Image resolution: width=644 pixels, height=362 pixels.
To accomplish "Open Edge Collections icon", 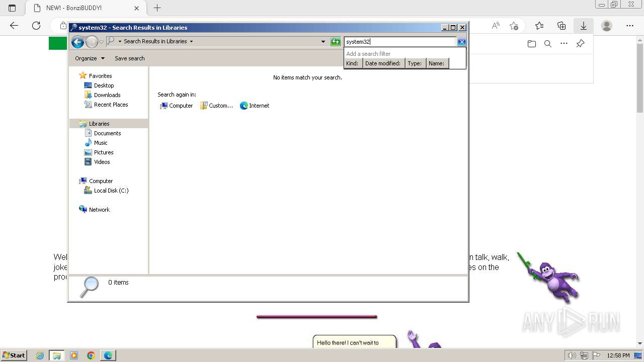I will [561, 26].
